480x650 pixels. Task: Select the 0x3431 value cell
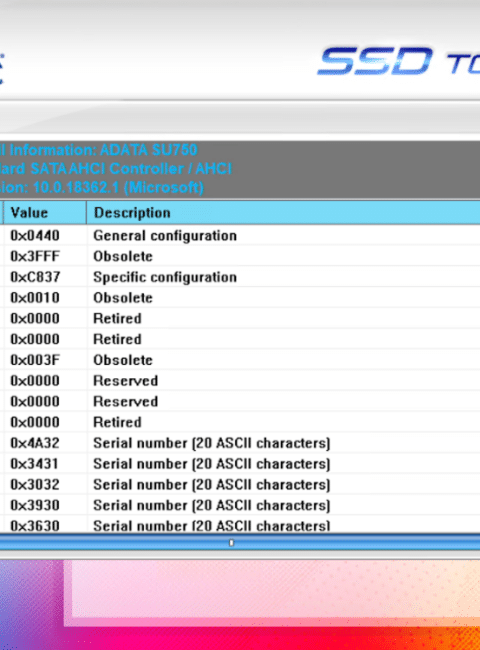pyautogui.click(x=34, y=463)
